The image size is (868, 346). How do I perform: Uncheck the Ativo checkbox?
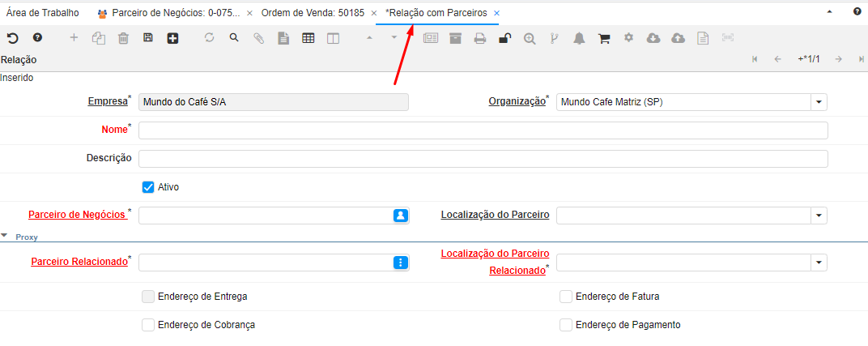148,187
